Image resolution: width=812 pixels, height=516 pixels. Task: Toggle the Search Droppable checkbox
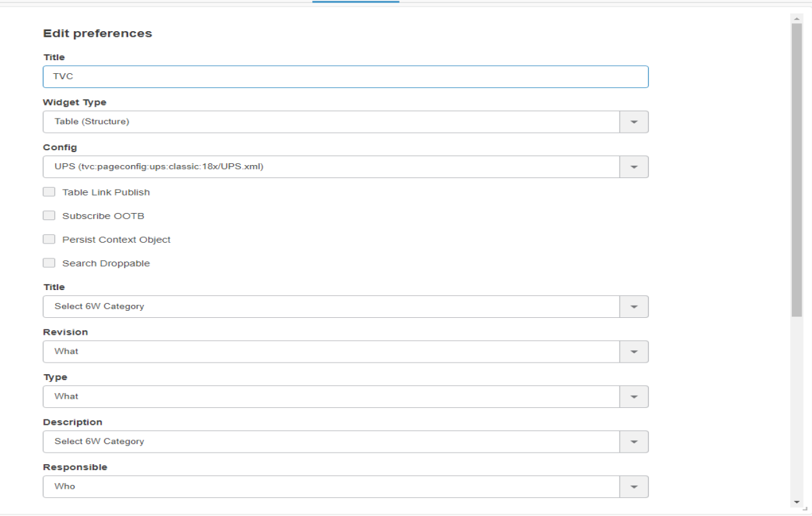tap(49, 263)
